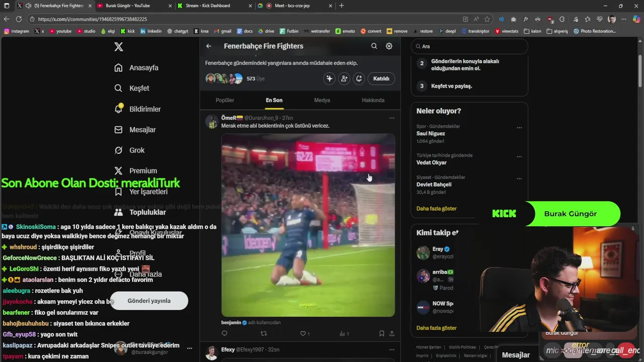
Task: Open Mesajlar in the X sidebar
Action: (135, 130)
